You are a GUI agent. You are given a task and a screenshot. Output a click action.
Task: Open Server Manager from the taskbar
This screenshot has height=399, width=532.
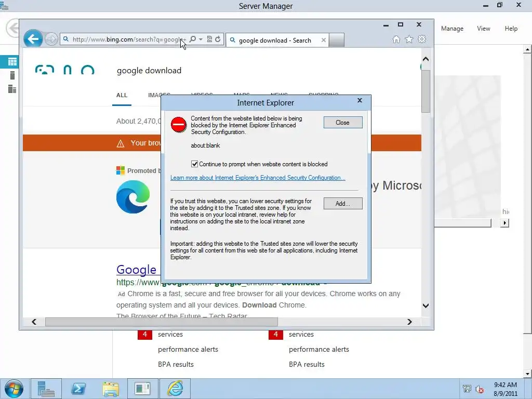pyautogui.click(x=46, y=389)
